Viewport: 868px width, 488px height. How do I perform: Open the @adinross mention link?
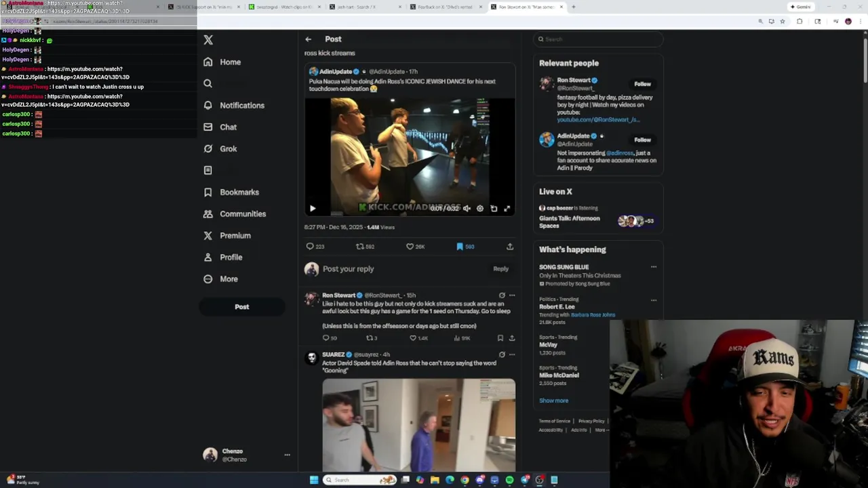point(620,153)
